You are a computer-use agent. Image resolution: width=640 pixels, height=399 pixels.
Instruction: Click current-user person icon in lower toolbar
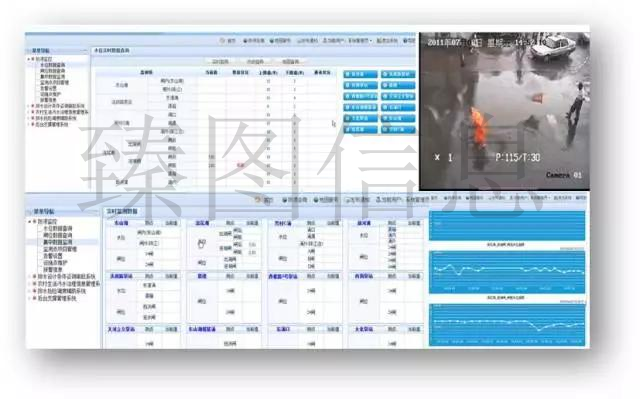pyautogui.click(x=378, y=200)
